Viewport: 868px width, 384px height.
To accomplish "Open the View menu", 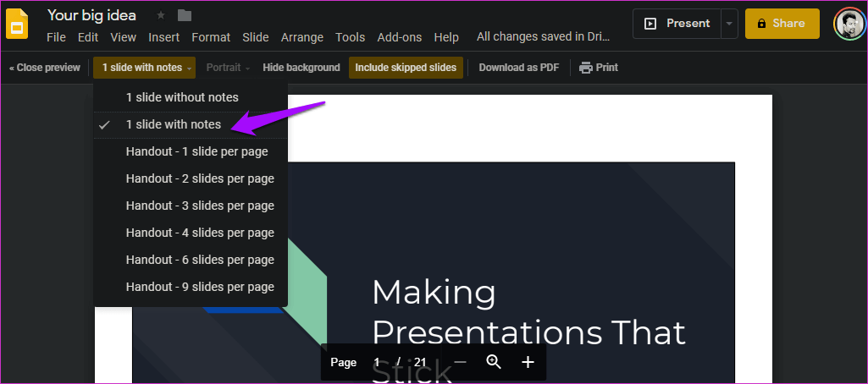I will coord(123,37).
